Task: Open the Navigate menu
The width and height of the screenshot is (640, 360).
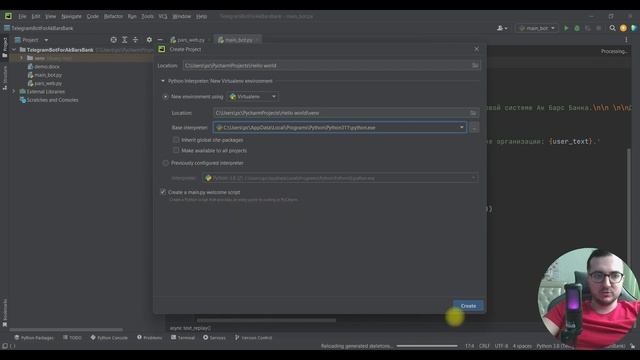Action: point(71,16)
